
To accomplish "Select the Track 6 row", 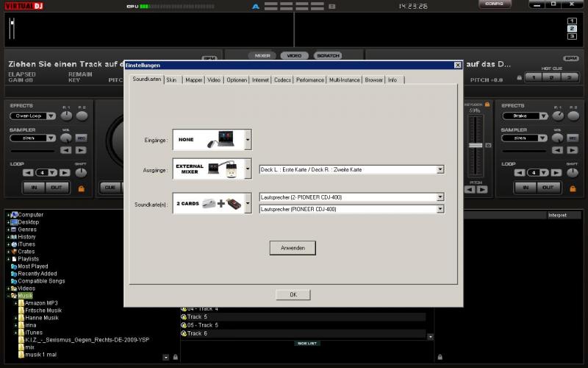I will pyautogui.click(x=303, y=333).
